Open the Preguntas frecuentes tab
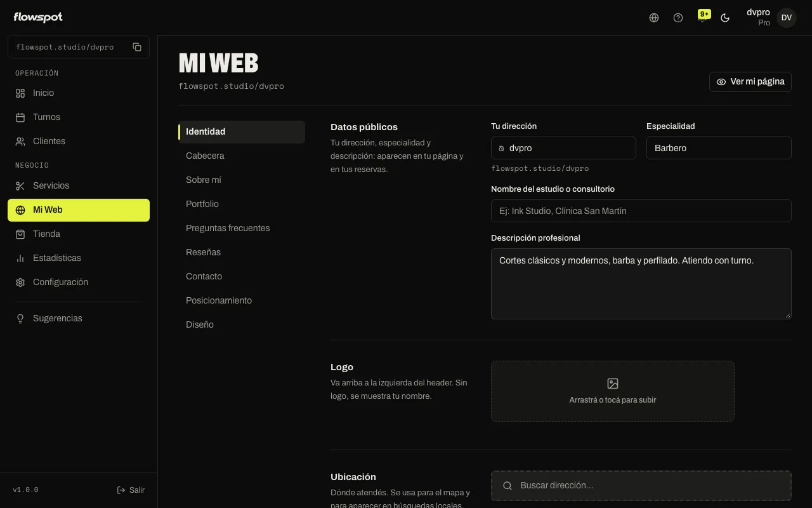The image size is (812, 508). [x=242, y=228]
